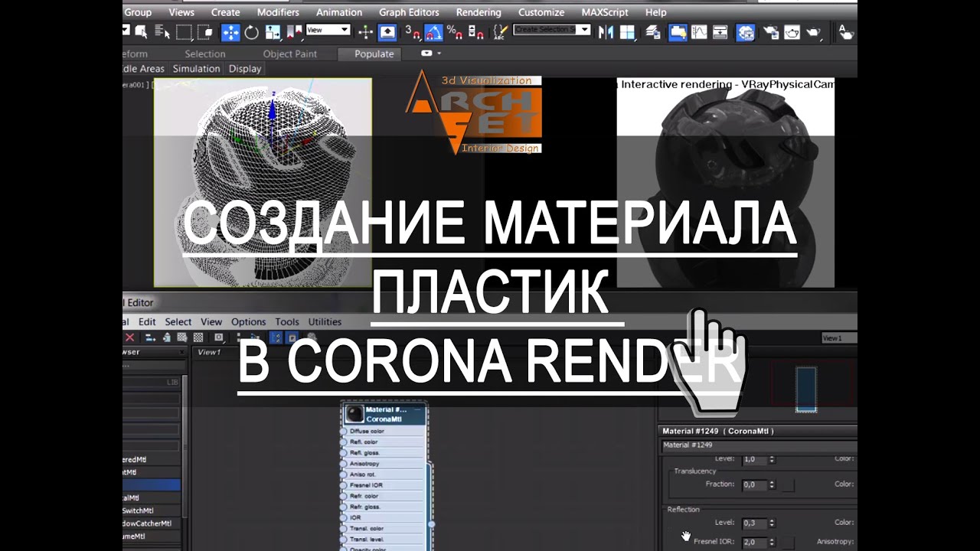Open the View1 navigator dropdown

click(x=839, y=338)
